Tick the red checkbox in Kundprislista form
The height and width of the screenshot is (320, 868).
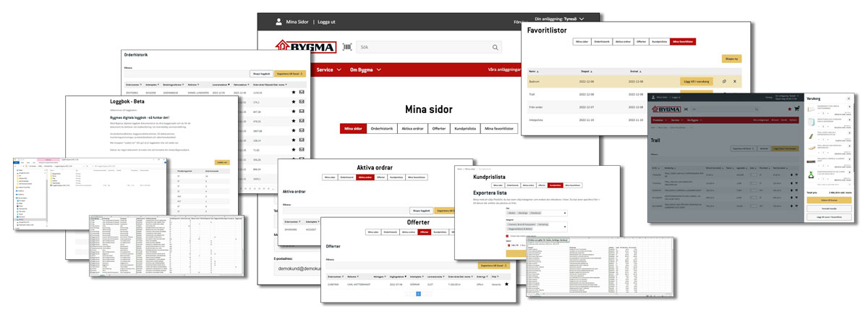[x=509, y=235]
